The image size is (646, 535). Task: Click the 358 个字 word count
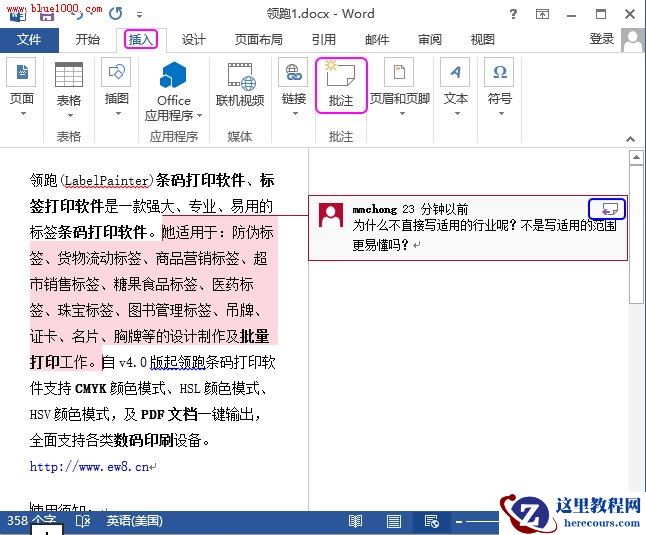pyautogui.click(x=32, y=521)
